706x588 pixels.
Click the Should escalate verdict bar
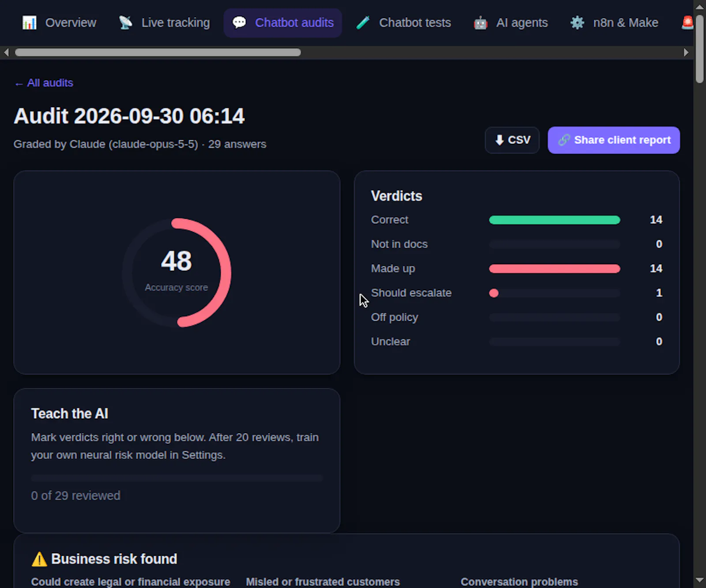(555, 293)
